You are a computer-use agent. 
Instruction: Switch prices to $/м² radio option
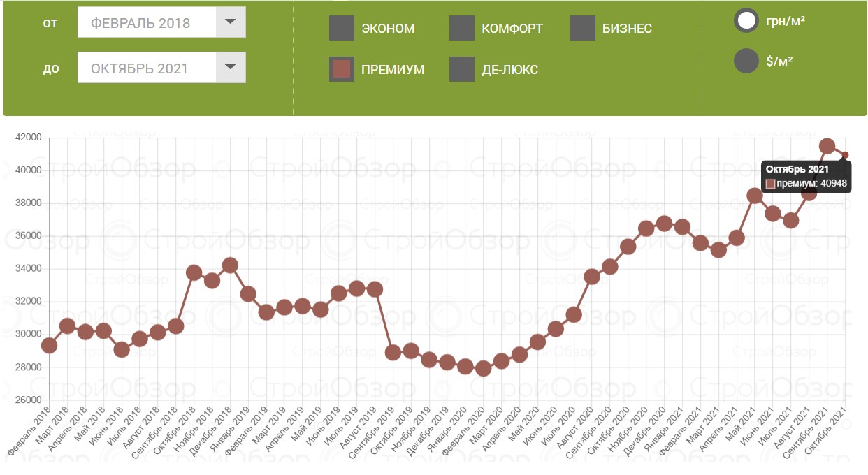pyautogui.click(x=746, y=61)
